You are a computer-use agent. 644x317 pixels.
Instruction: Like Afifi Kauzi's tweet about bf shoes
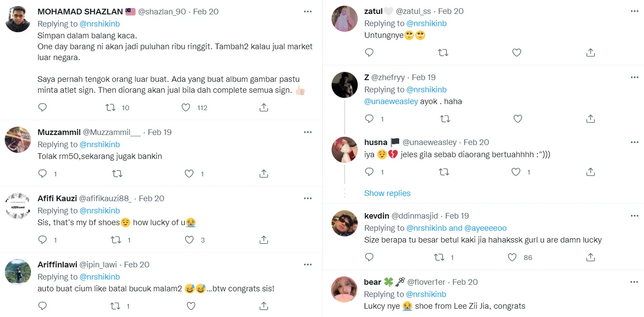click(x=189, y=240)
